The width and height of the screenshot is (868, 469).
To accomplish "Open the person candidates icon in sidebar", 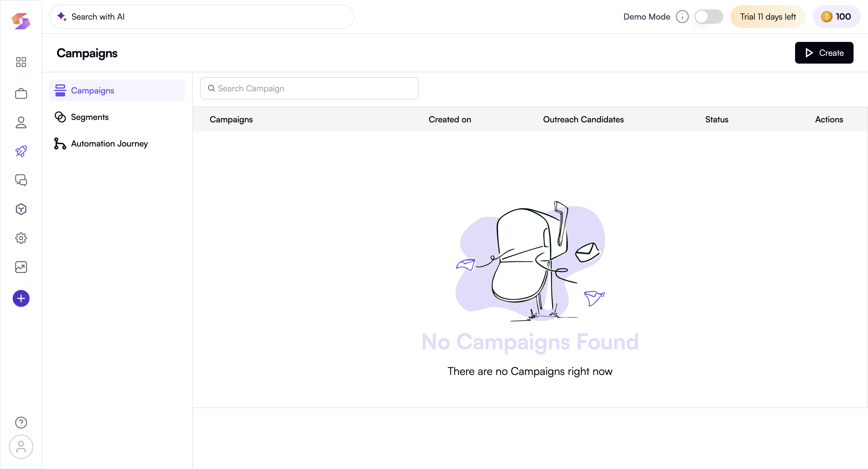I will pyautogui.click(x=21, y=122).
